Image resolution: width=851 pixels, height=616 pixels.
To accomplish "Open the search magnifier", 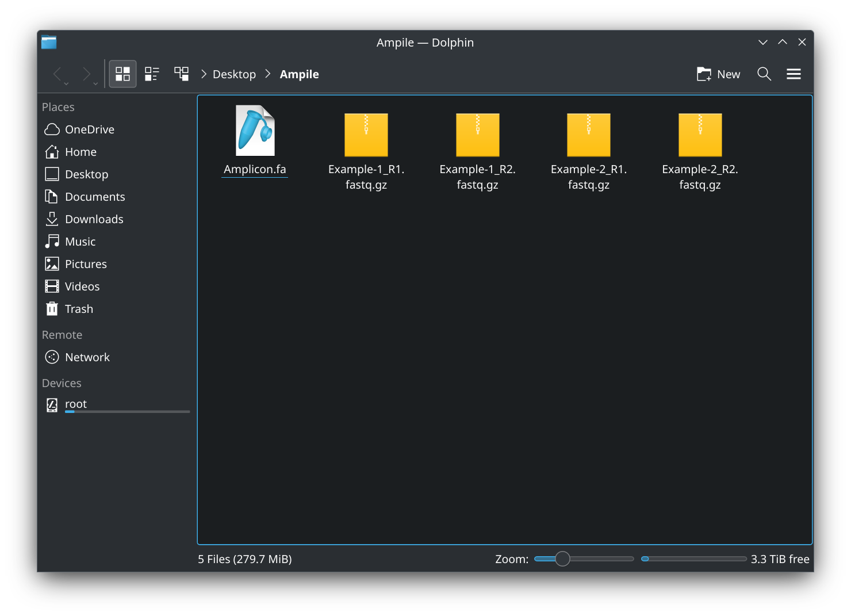I will 764,74.
